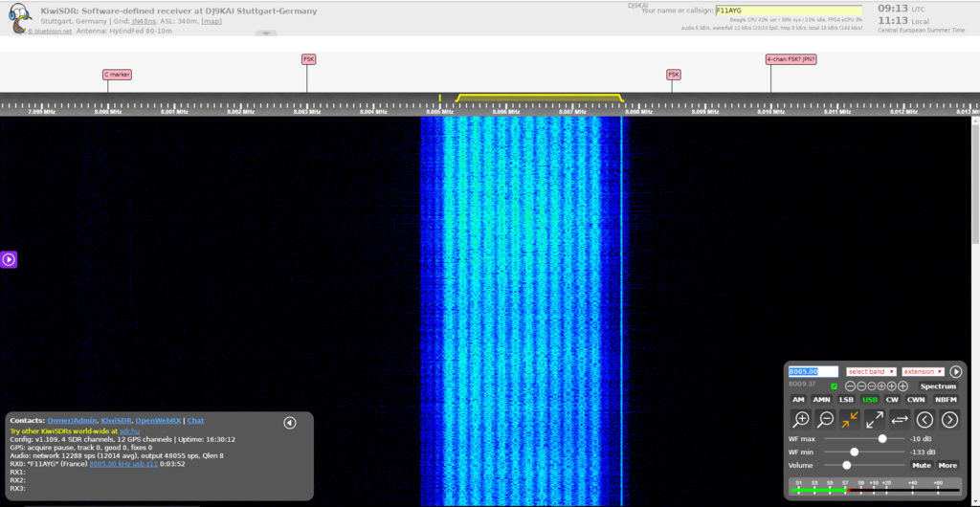
Task: Select NBFM demodulation mode
Action: pos(947,400)
